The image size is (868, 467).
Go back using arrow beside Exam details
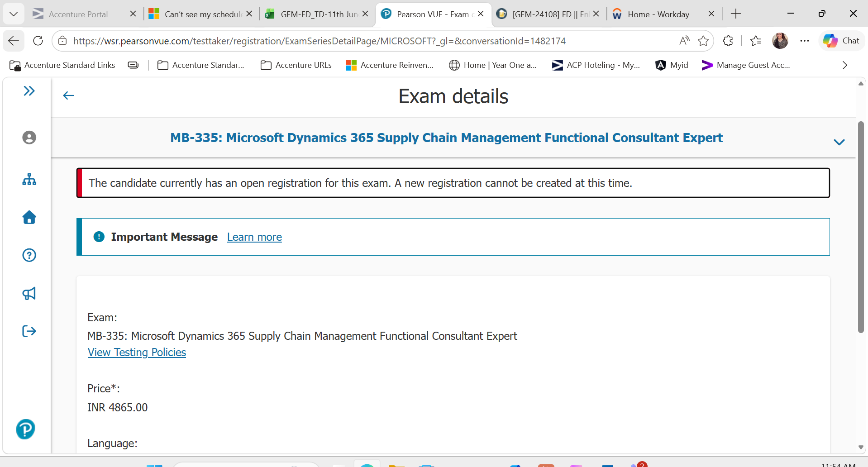coord(68,95)
